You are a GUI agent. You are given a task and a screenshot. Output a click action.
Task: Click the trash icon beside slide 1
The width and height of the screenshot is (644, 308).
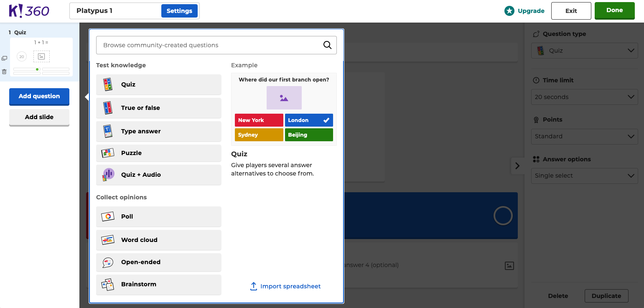tap(4, 72)
